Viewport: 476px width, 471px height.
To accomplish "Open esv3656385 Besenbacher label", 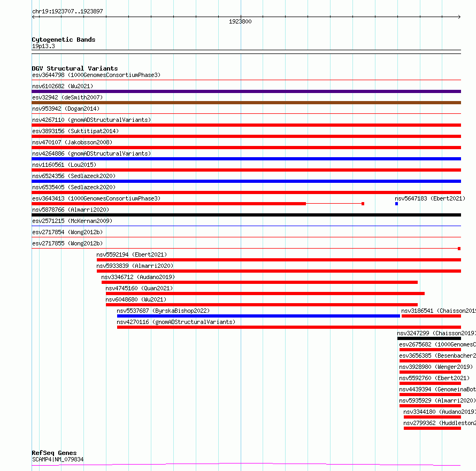I will [437, 356].
